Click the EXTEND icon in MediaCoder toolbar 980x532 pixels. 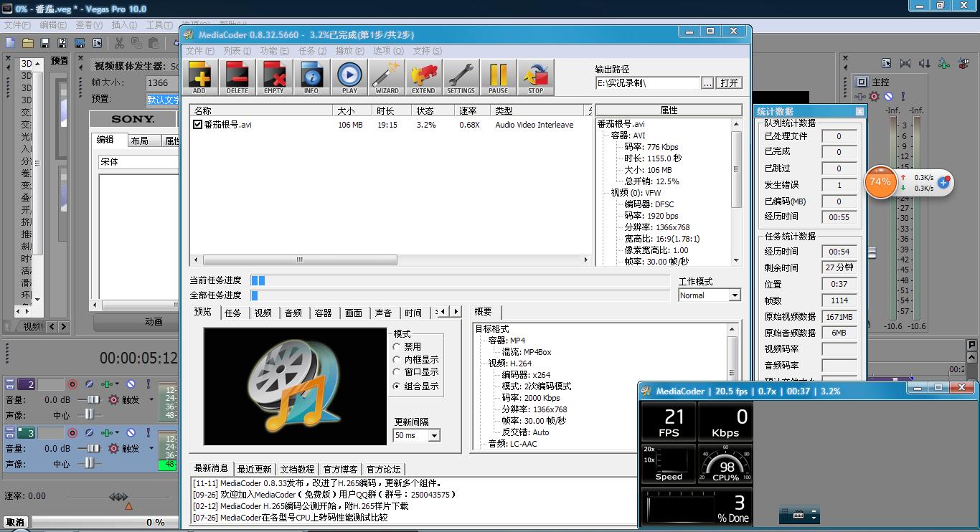tap(423, 77)
